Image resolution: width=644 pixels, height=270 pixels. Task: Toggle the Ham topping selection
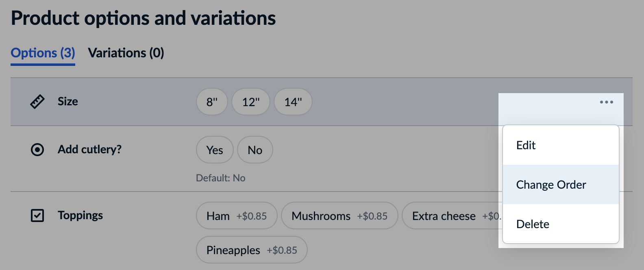236,216
